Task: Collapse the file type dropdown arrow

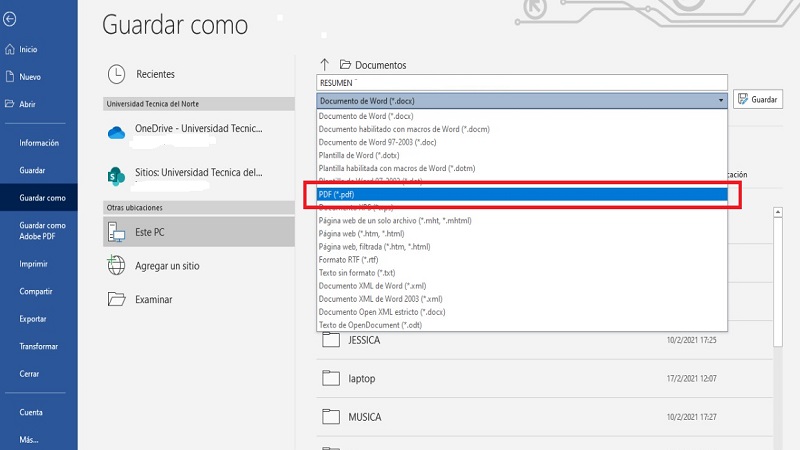Action: pyautogui.click(x=720, y=101)
